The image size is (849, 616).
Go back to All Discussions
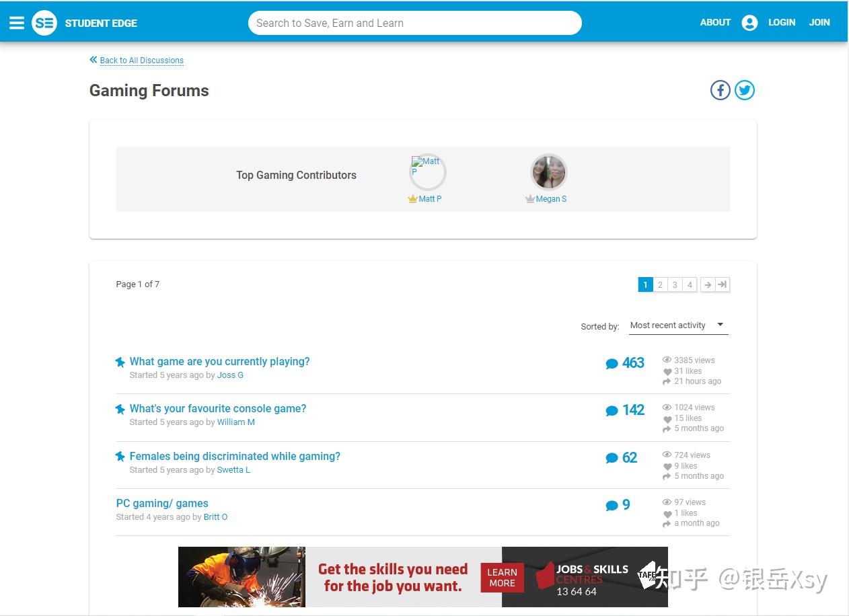click(141, 61)
